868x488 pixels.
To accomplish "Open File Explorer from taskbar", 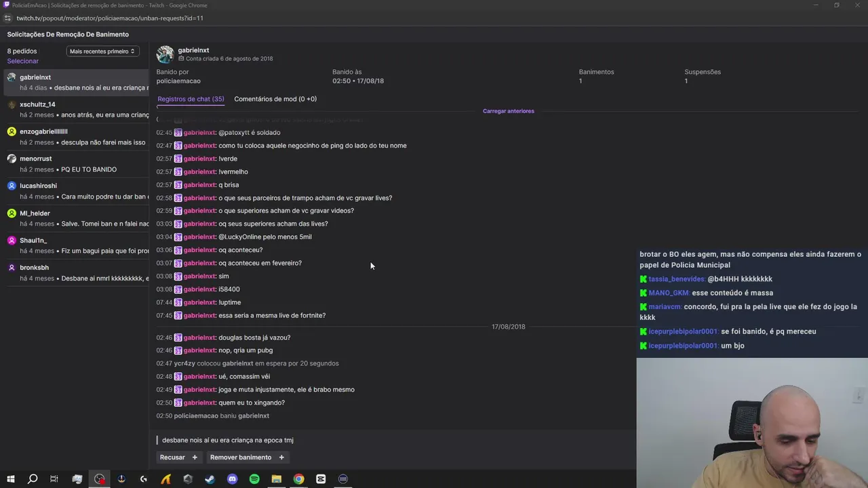I will click(277, 479).
